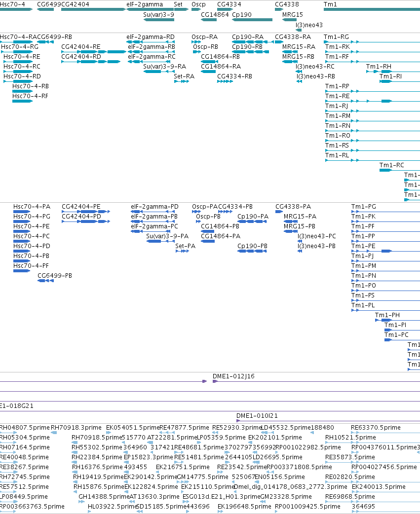This screenshot has height=514, width=420.
Task: Click protein Hsc70-4-PA label
Action: point(32,207)
